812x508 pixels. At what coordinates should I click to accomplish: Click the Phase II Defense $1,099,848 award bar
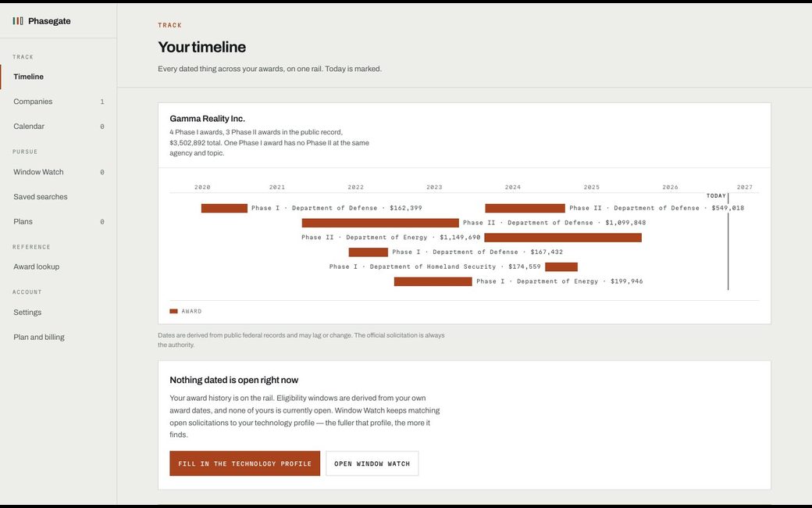pyautogui.click(x=380, y=223)
